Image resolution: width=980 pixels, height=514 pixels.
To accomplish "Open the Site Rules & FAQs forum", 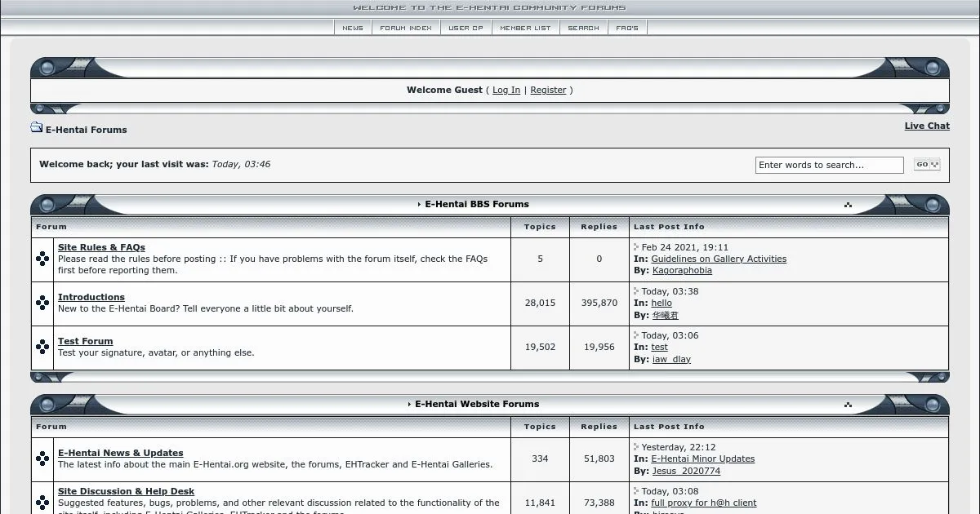I will click(x=101, y=247).
